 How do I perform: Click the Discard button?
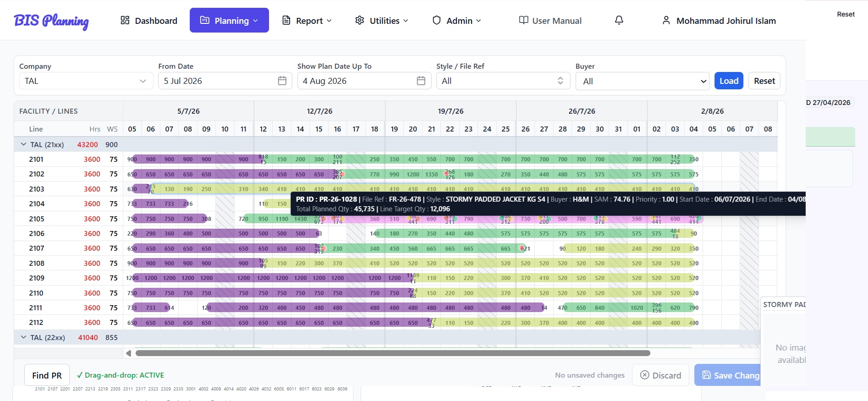(x=660, y=375)
